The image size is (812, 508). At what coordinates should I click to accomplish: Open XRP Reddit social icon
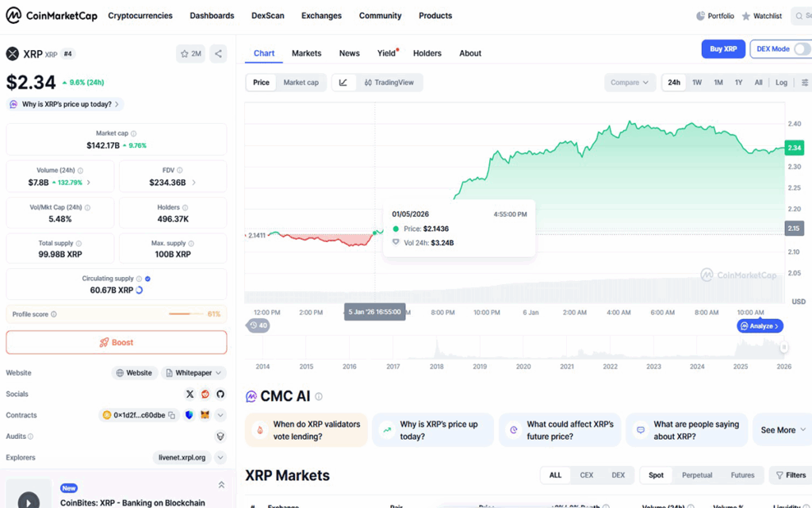click(x=205, y=394)
